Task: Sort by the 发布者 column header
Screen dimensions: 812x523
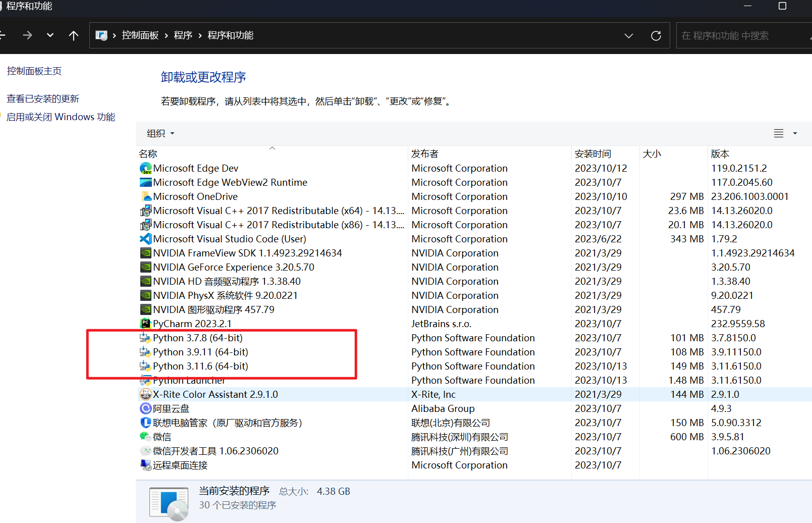Action: click(490, 153)
